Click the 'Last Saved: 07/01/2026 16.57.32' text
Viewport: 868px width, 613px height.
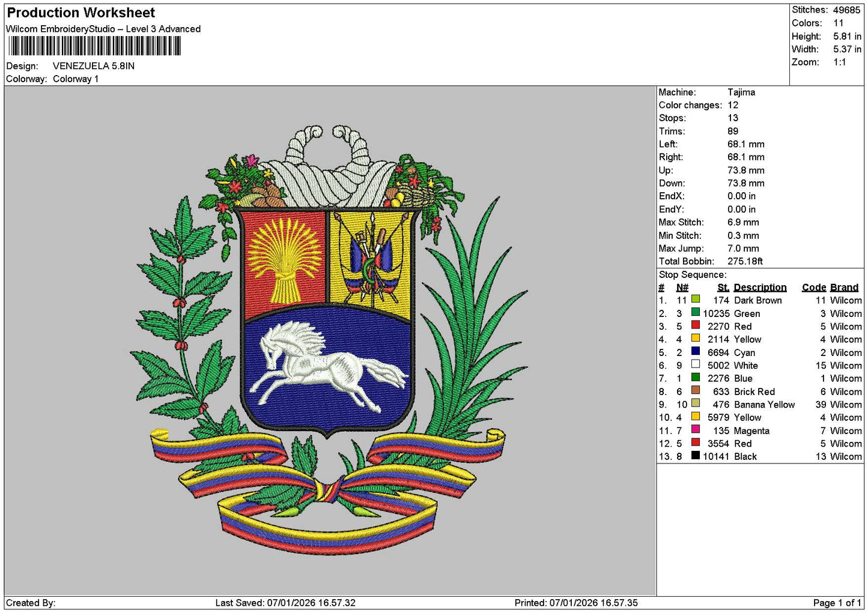tap(285, 603)
